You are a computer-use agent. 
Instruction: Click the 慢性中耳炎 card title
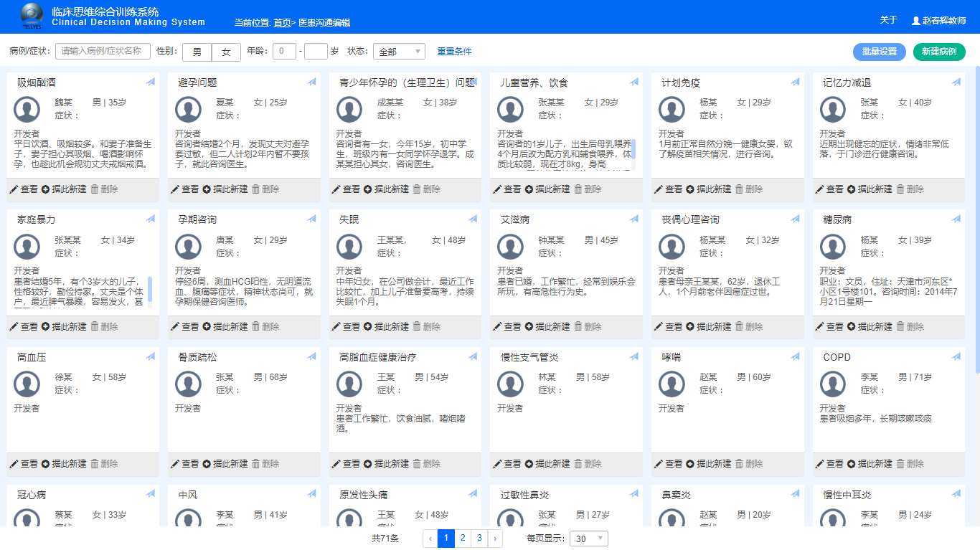coord(847,495)
